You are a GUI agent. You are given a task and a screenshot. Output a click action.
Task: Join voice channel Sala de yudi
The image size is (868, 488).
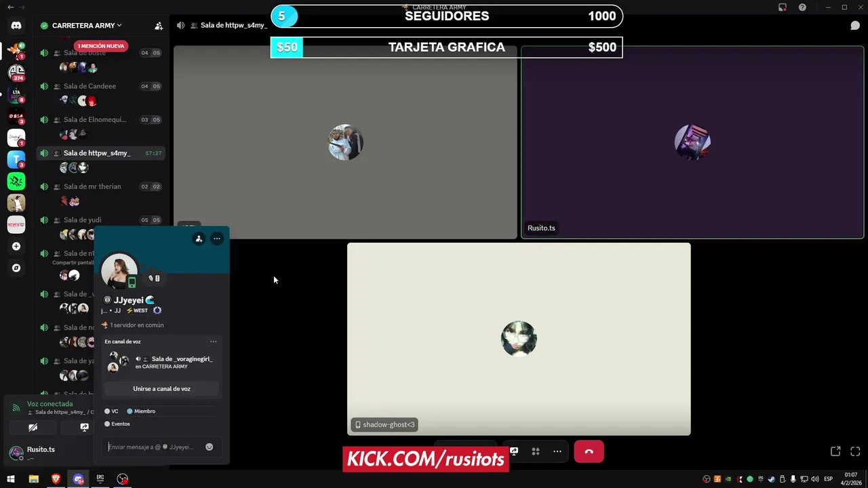(x=100, y=220)
